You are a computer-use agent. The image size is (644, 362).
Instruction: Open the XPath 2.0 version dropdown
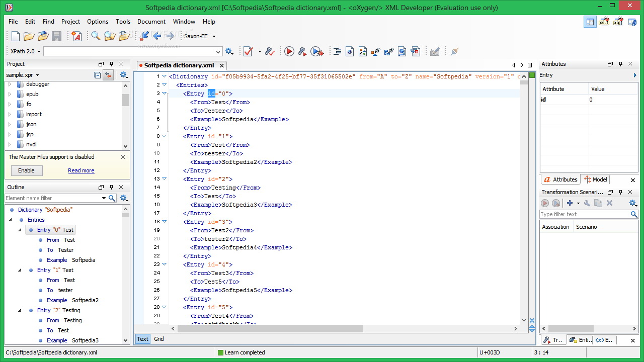[24, 51]
